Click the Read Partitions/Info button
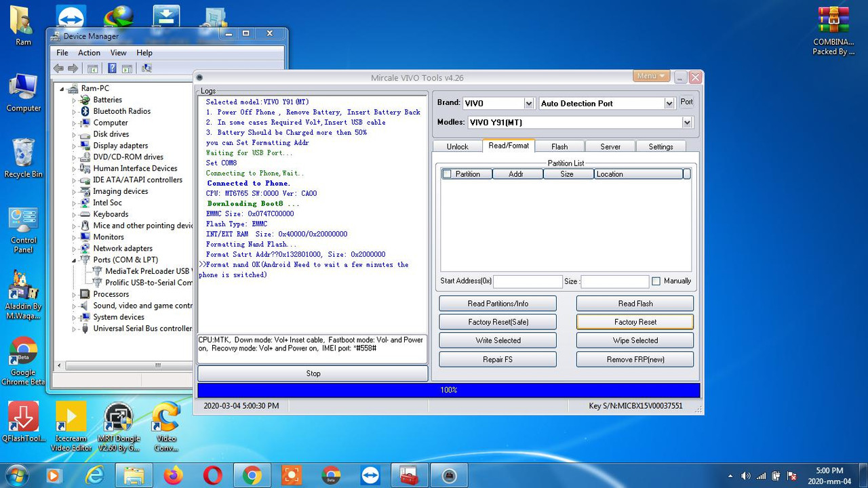Image resolution: width=868 pixels, height=488 pixels. (497, 303)
